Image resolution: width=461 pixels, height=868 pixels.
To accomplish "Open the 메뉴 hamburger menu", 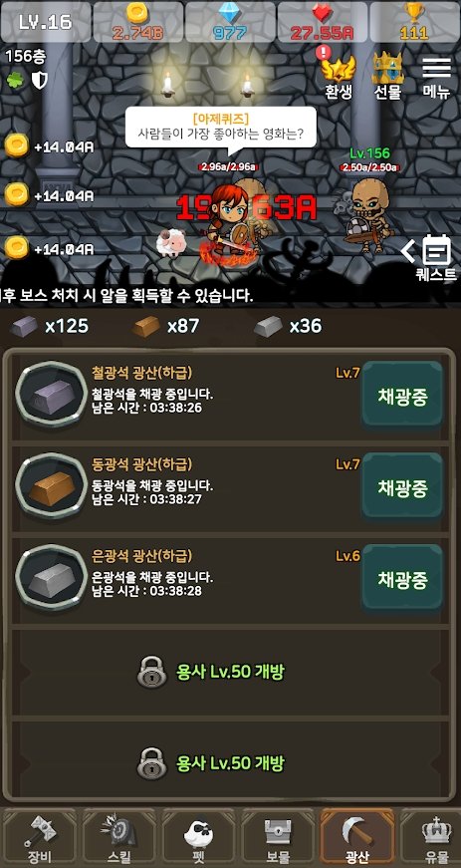I will 437,77.
